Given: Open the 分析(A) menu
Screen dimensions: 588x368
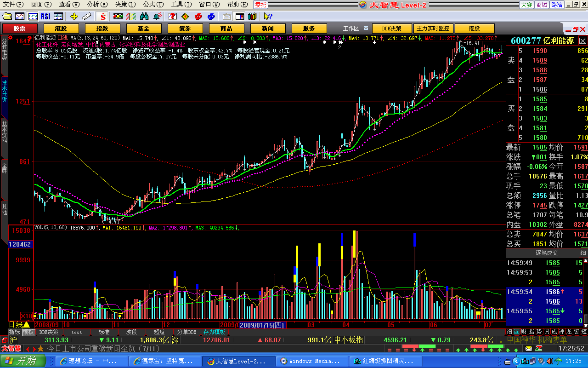Looking at the screenshot, I should tap(97, 4).
